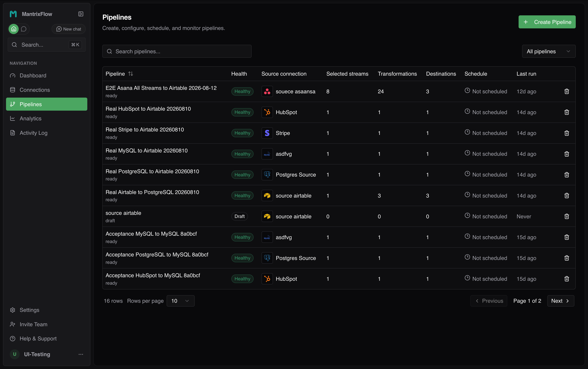Viewport: 588px width, 369px height.
Task: Delete the Real Stripe to Airtable pipeline
Action: coord(567,133)
